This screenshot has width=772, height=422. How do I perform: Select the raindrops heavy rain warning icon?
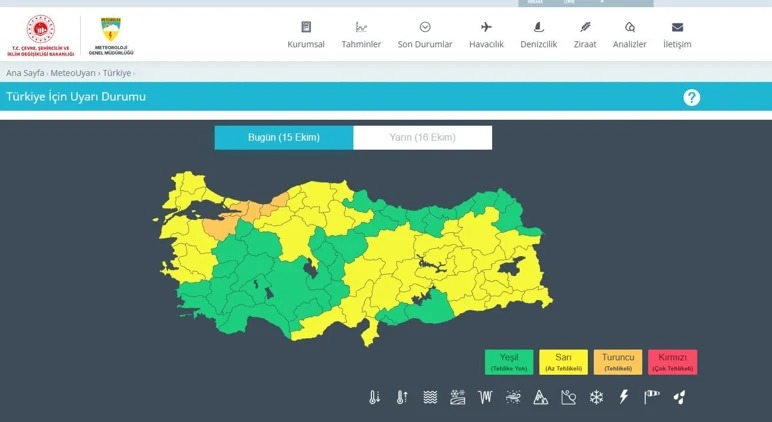pyautogui.click(x=679, y=397)
